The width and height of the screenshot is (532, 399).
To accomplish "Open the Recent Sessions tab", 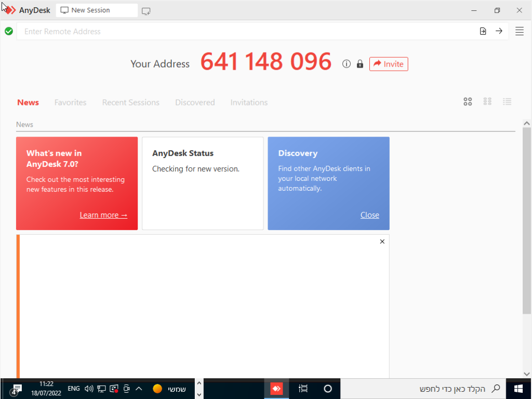I will pos(130,102).
